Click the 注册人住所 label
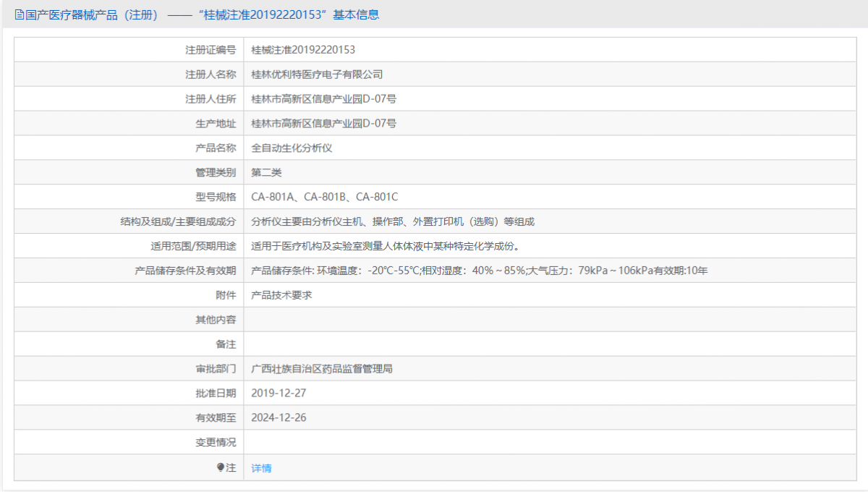The image size is (868, 492). pos(210,99)
